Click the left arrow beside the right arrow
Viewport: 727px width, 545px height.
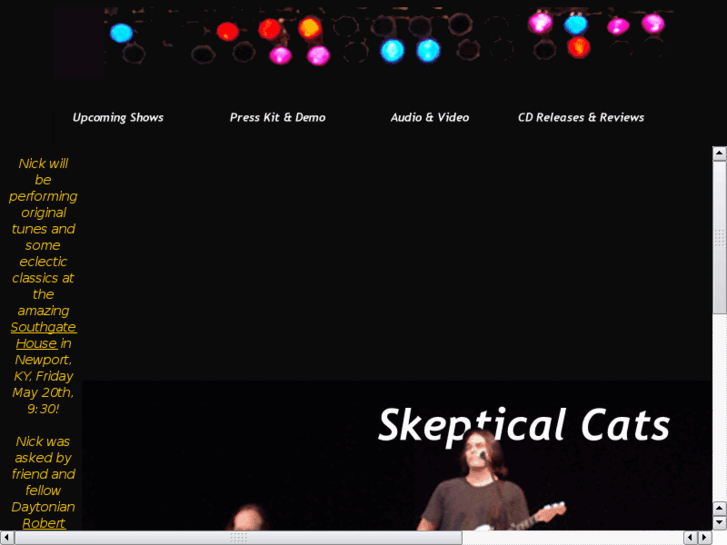coord(691,537)
